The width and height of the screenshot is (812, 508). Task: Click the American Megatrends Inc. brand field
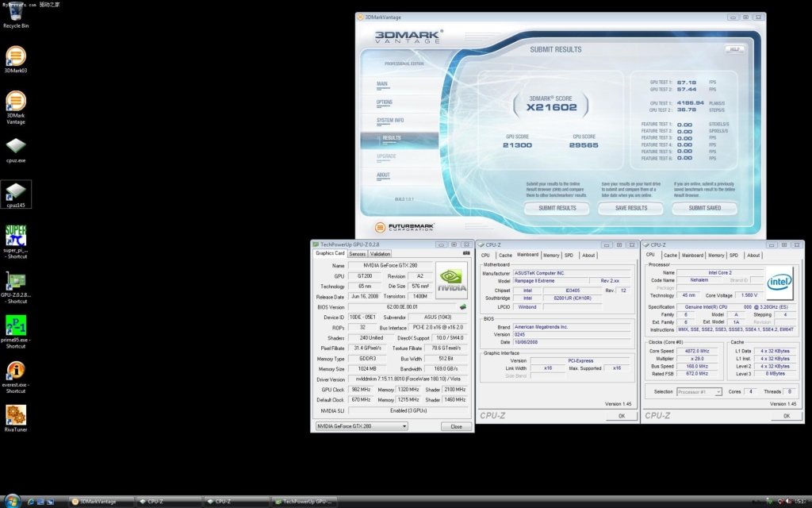tap(572, 326)
